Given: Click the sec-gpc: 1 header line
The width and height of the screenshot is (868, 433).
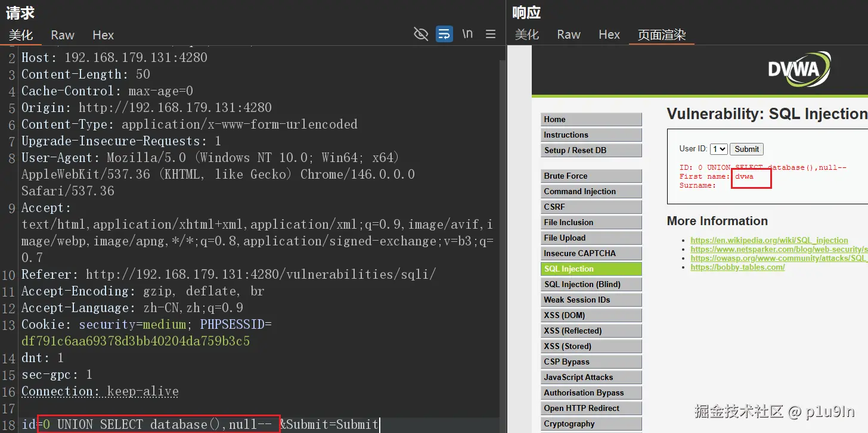Looking at the screenshot, I should coord(57,375).
